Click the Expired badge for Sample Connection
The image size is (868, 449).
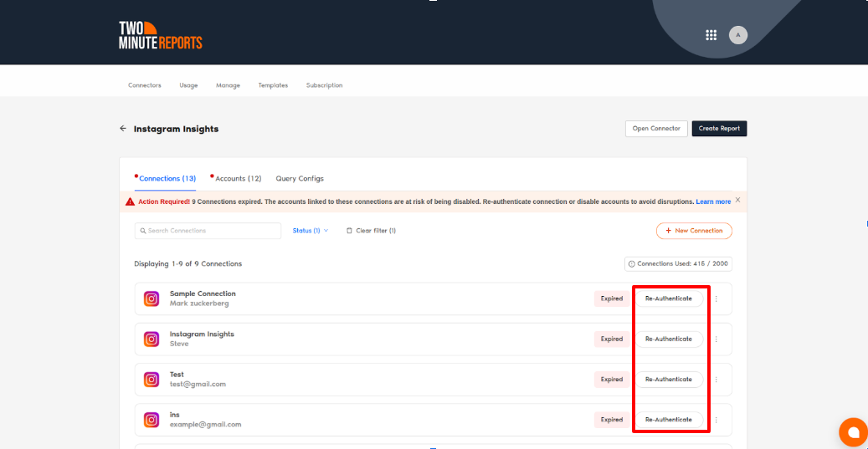click(612, 298)
